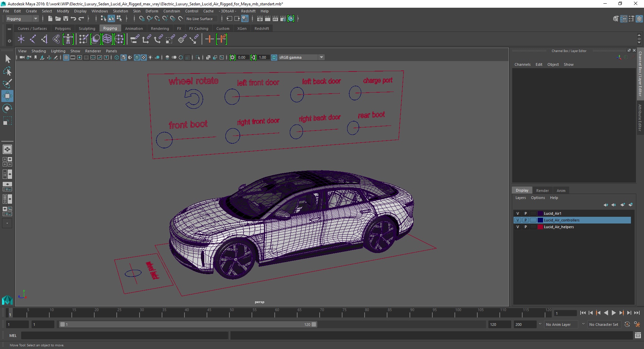This screenshot has height=349, width=644.
Task: Click the IPR render icon
Action: point(275,19)
